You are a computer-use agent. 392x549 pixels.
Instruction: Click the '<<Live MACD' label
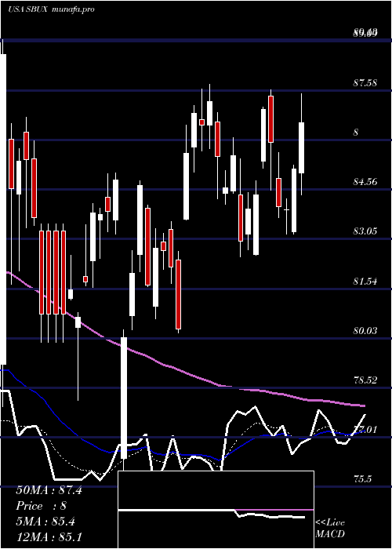330,529
